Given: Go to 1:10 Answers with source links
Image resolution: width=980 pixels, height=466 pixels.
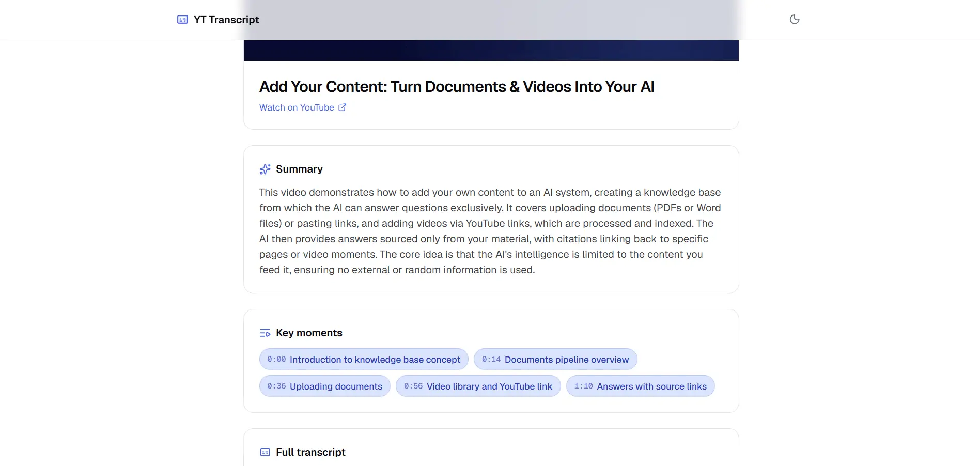Looking at the screenshot, I should click(641, 386).
